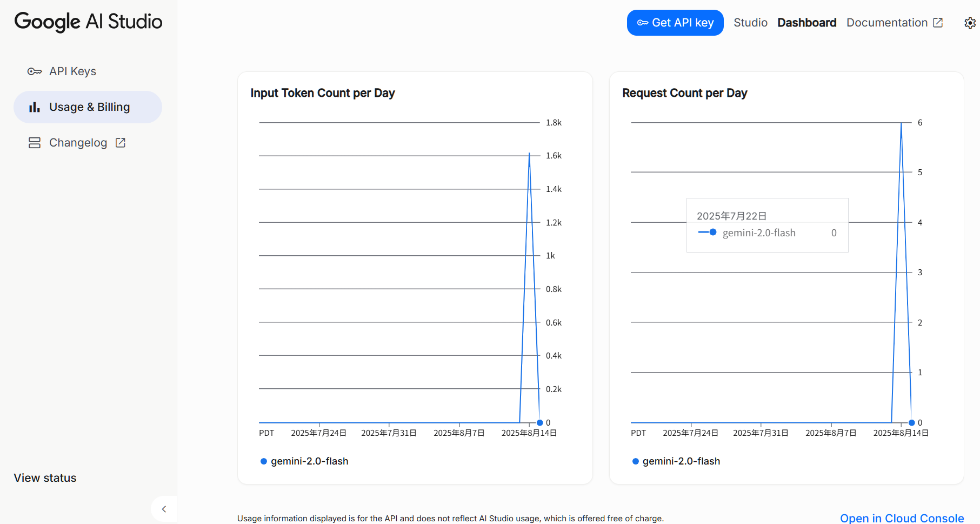Click gemini-2.0-flash in the tooltip
This screenshot has width=980, height=524.
pos(759,233)
